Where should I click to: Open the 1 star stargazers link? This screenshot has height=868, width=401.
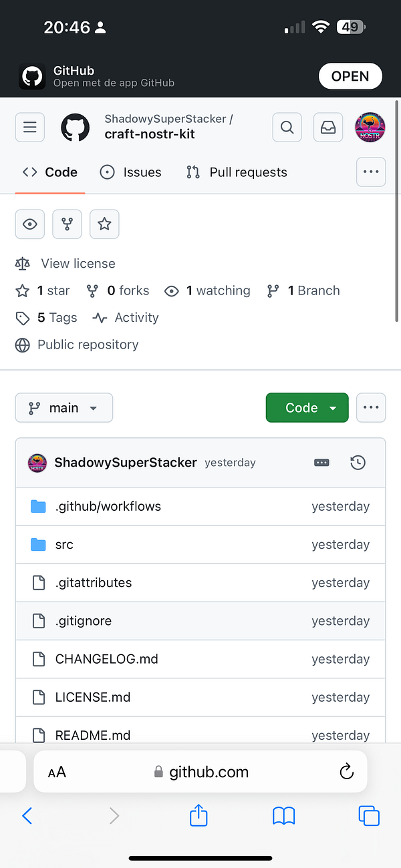(x=43, y=291)
